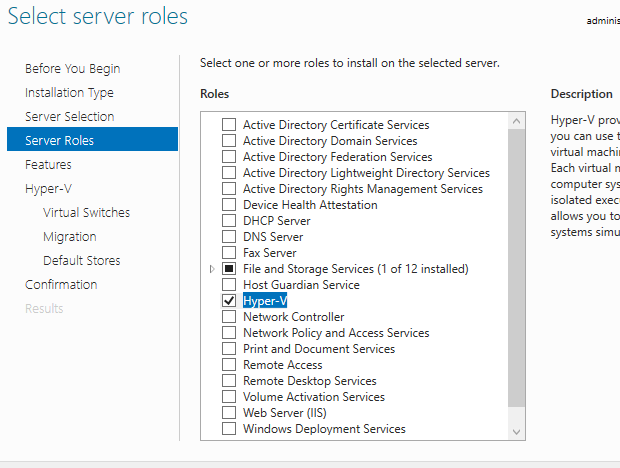Click the roles list scroll down arrow
Screen dimensions: 620x468
click(516, 432)
